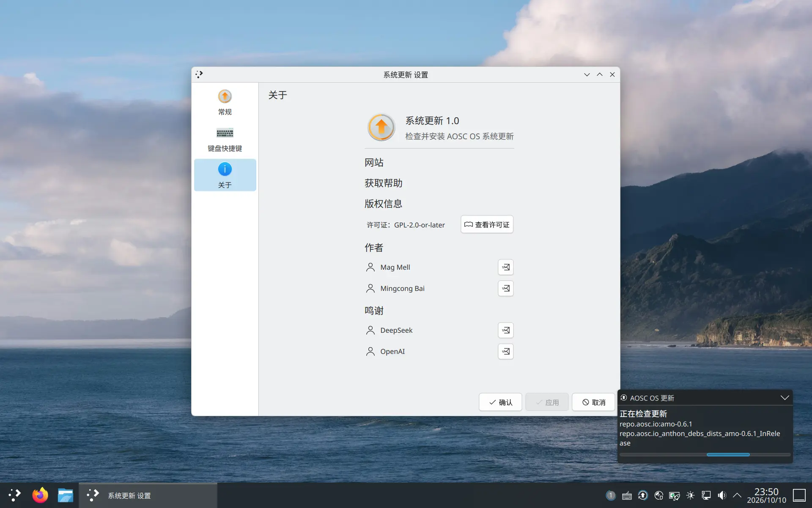Open the 常规 settings page
812x508 pixels.
[x=225, y=102]
